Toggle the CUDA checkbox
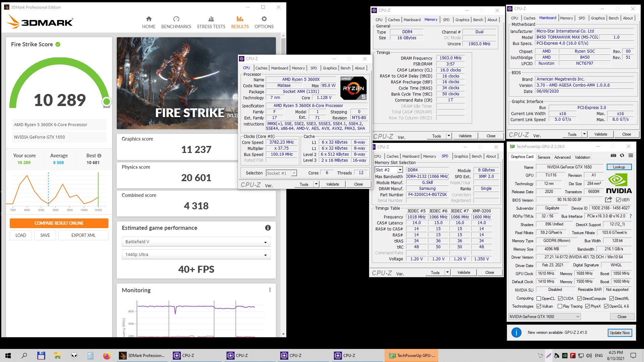The image size is (644, 362). (560, 299)
